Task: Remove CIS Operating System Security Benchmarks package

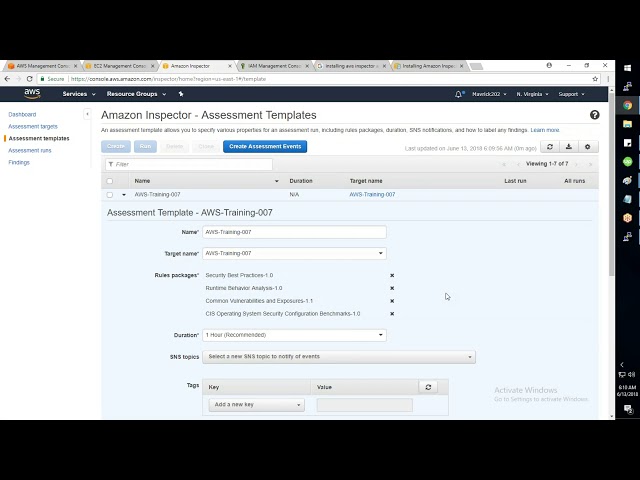Action: click(x=392, y=314)
